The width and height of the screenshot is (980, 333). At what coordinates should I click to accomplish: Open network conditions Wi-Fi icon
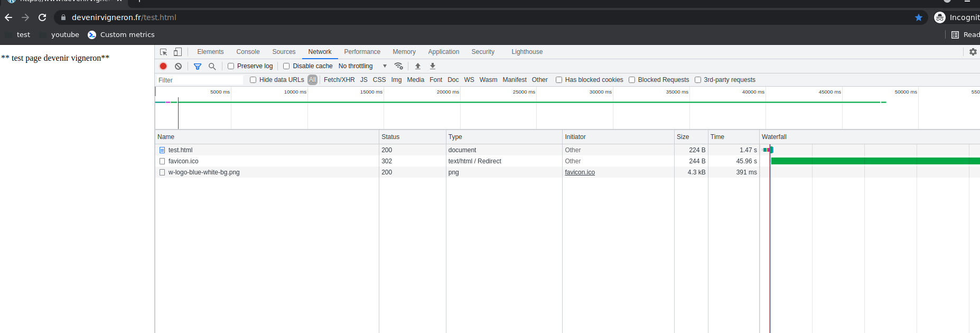point(399,66)
